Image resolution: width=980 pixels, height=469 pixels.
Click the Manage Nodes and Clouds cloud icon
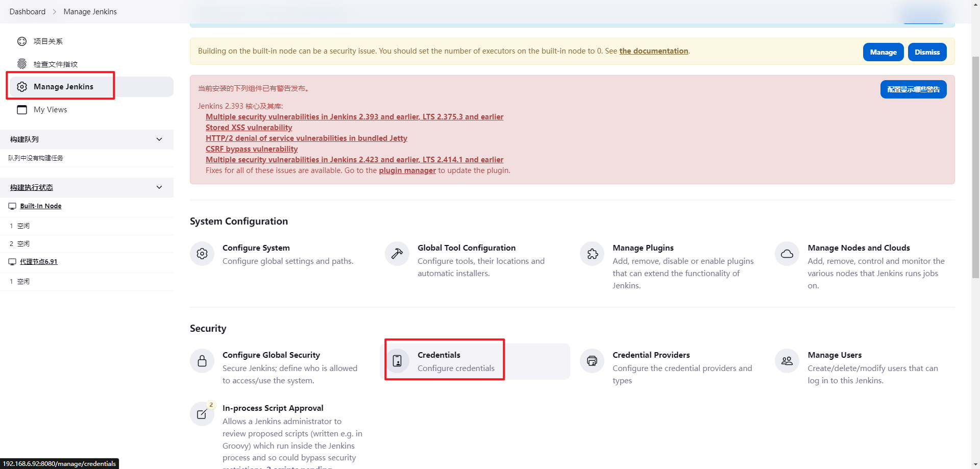787,254
